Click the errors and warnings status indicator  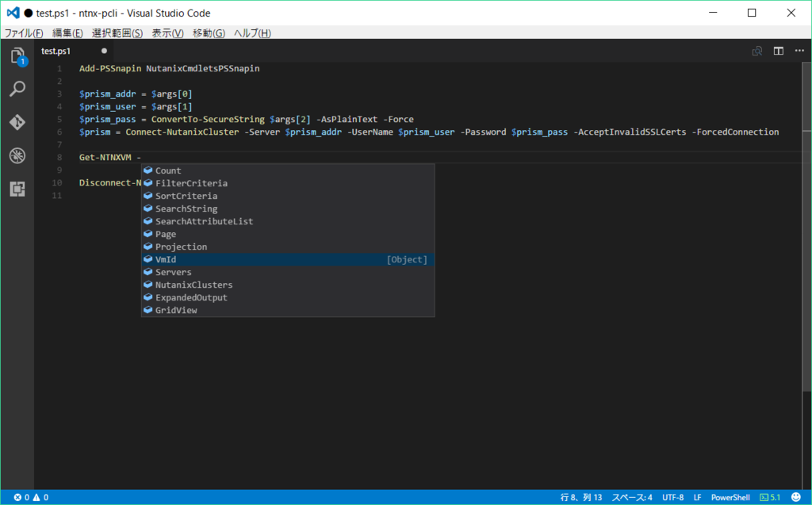pyautogui.click(x=31, y=497)
